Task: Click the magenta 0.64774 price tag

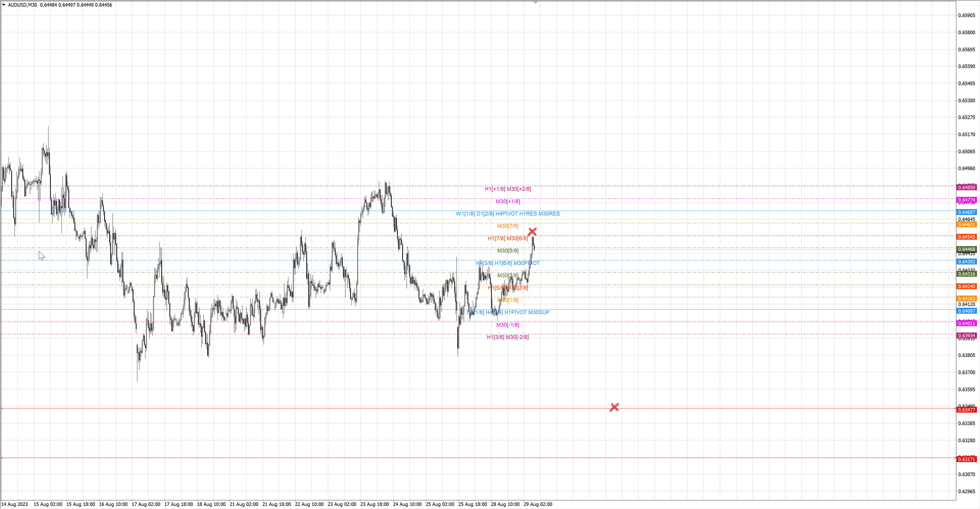Action: click(x=966, y=200)
